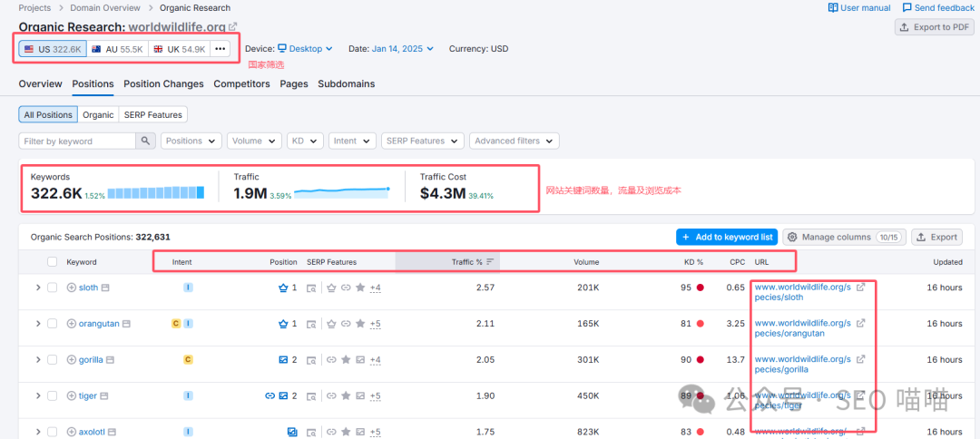Click inside Filter by keyword field
This screenshot has width=980, height=439.
pyautogui.click(x=78, y=141)
